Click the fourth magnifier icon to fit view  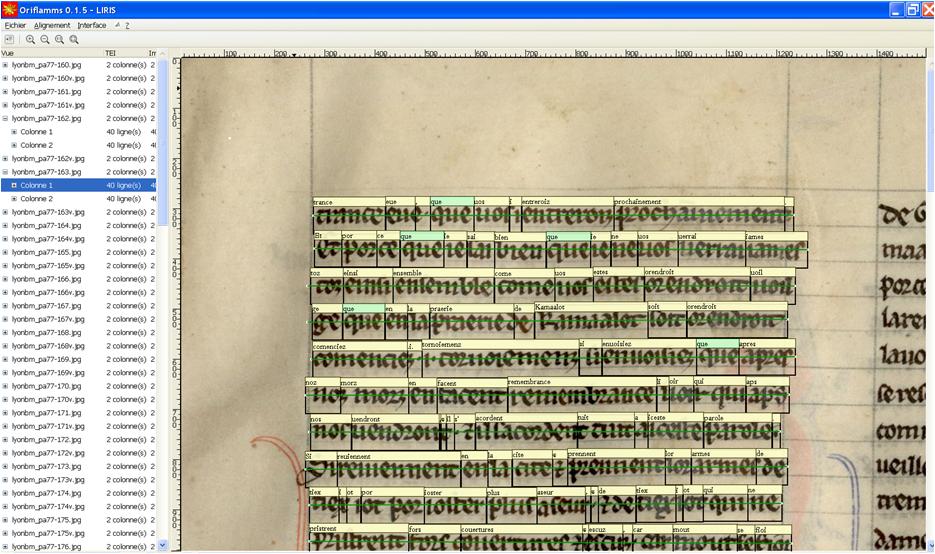[74, 39]
